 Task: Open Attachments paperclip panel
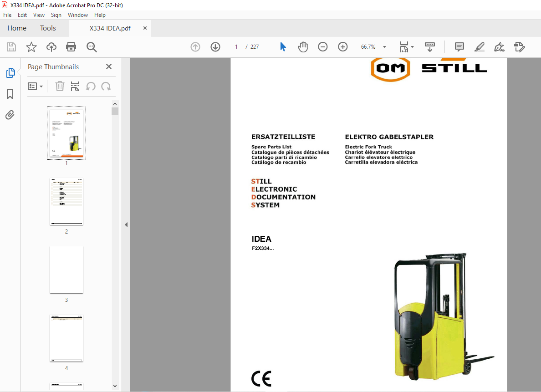click(x=10, y=115)
